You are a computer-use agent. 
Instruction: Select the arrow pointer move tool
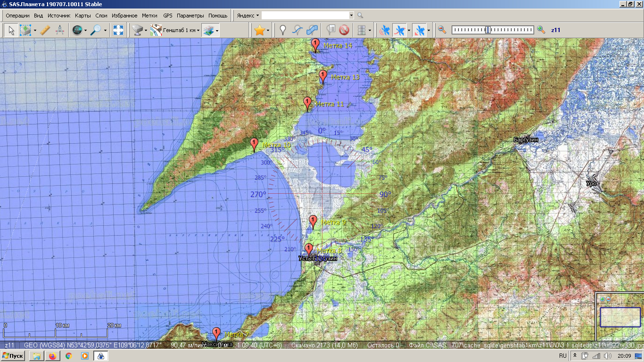click(11, 30)
